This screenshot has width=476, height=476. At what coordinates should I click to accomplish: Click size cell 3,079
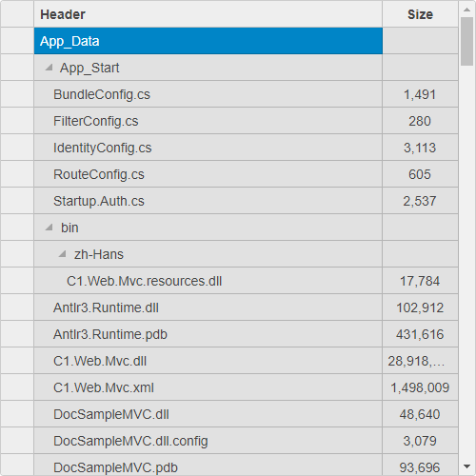[420, 441]
